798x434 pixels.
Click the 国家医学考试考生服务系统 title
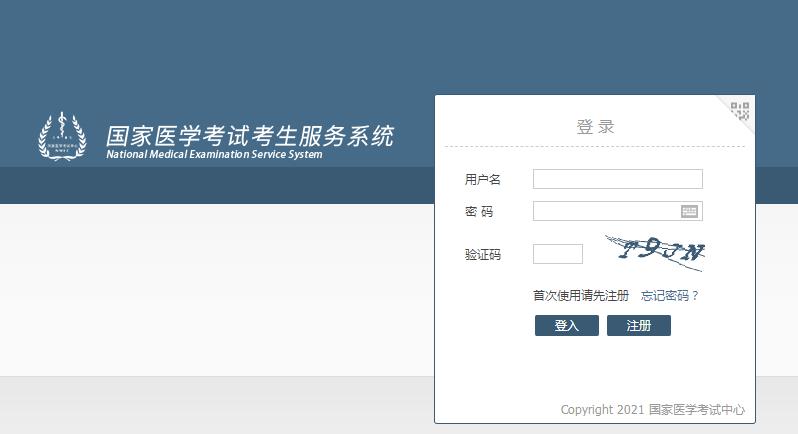(x=250, y=135)
